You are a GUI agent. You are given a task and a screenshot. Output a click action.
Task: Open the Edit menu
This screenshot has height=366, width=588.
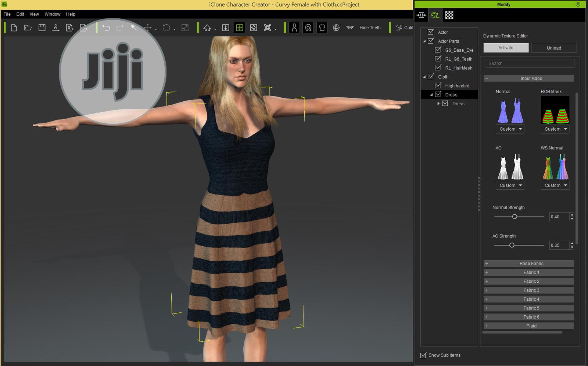(20, 14)
